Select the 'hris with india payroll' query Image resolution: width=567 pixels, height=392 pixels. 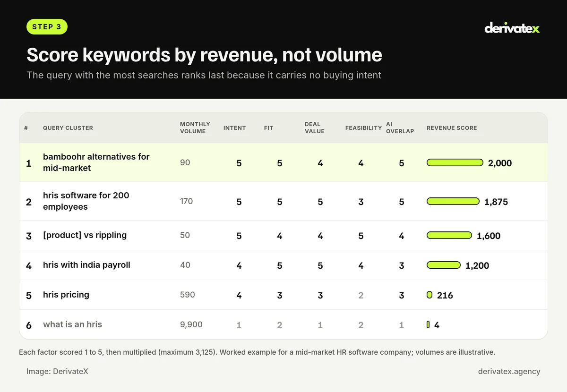pyautogui.click(x=86, y=265)
